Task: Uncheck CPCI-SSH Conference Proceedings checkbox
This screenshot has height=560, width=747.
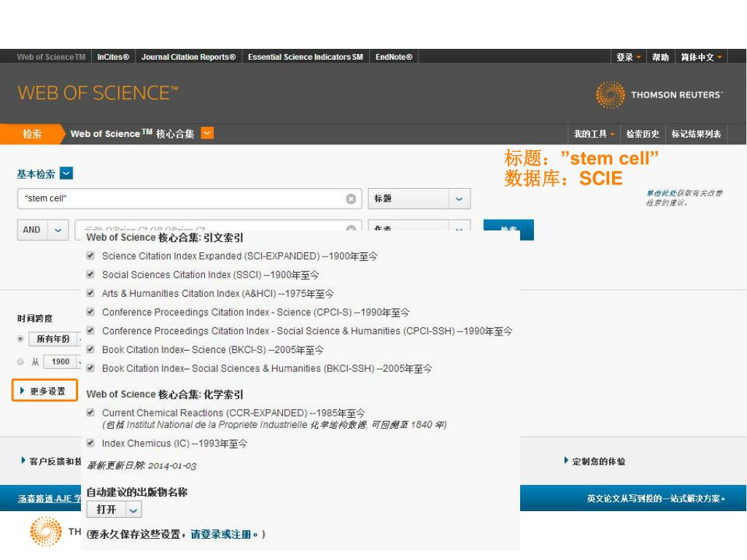Action: point(90,330)
